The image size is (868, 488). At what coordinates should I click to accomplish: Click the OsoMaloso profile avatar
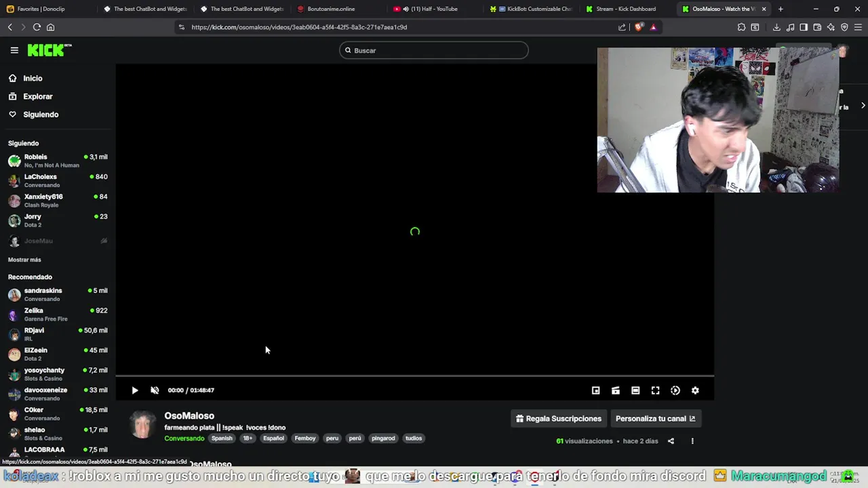tap(142, 425)
